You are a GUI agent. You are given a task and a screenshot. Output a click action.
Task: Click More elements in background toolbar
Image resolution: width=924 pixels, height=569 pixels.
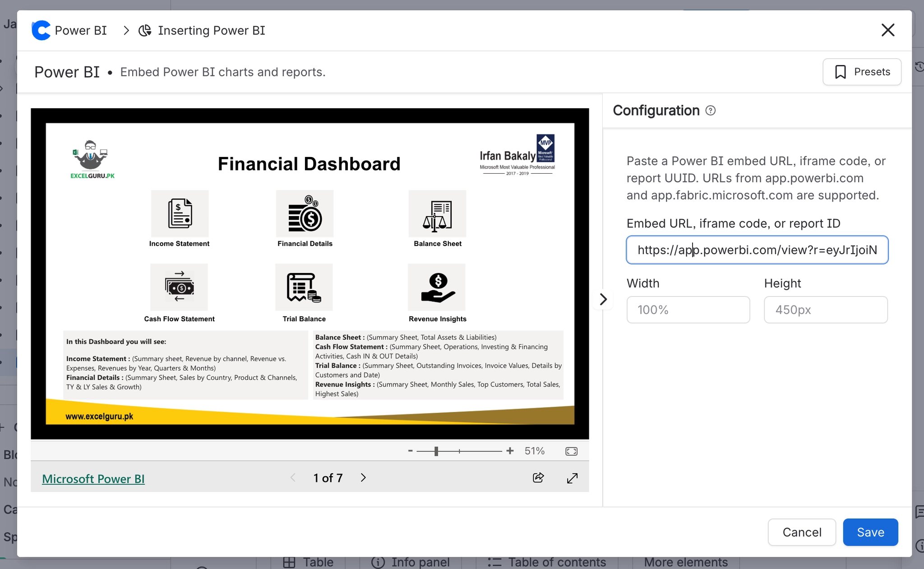tap(686, 562)
